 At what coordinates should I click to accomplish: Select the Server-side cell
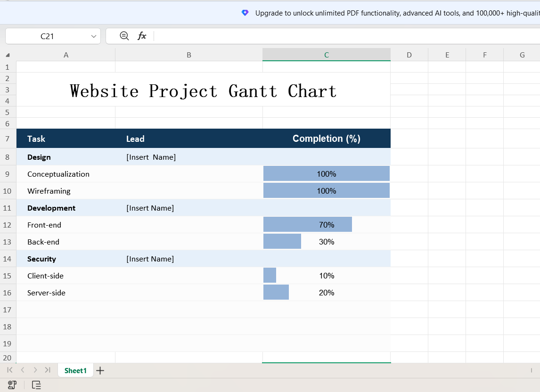[x=66, y=293]
